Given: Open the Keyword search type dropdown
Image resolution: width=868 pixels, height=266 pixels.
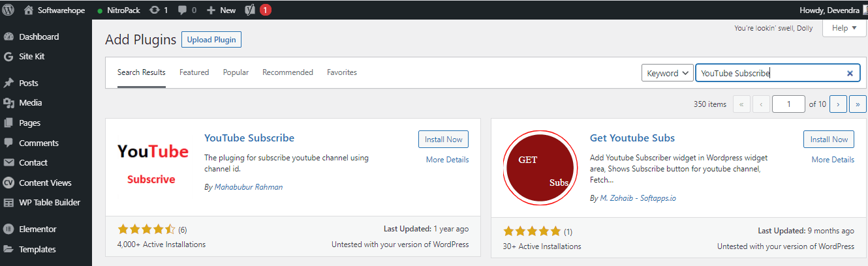Looking at the screenshot, I should coord(667,73).
